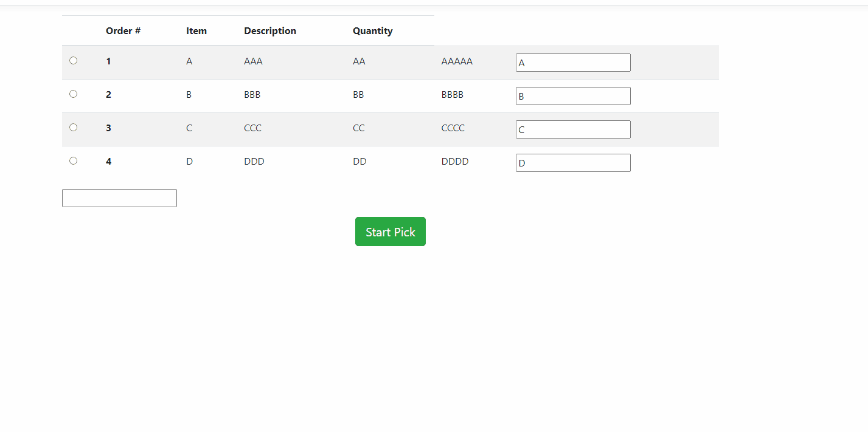Click order number 3 in the table
The height and width of the screenshot is (432, 868).
tap(109, 128)
